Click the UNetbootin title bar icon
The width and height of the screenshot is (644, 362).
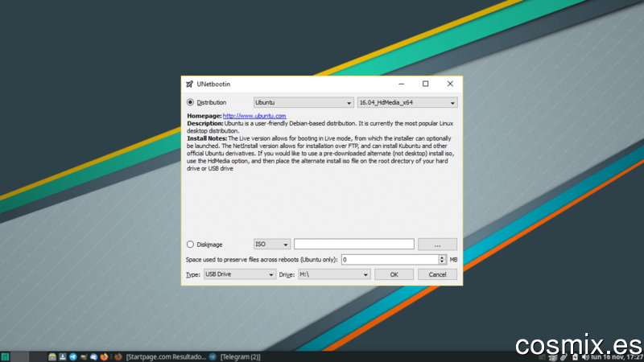[x=189, y=84]
